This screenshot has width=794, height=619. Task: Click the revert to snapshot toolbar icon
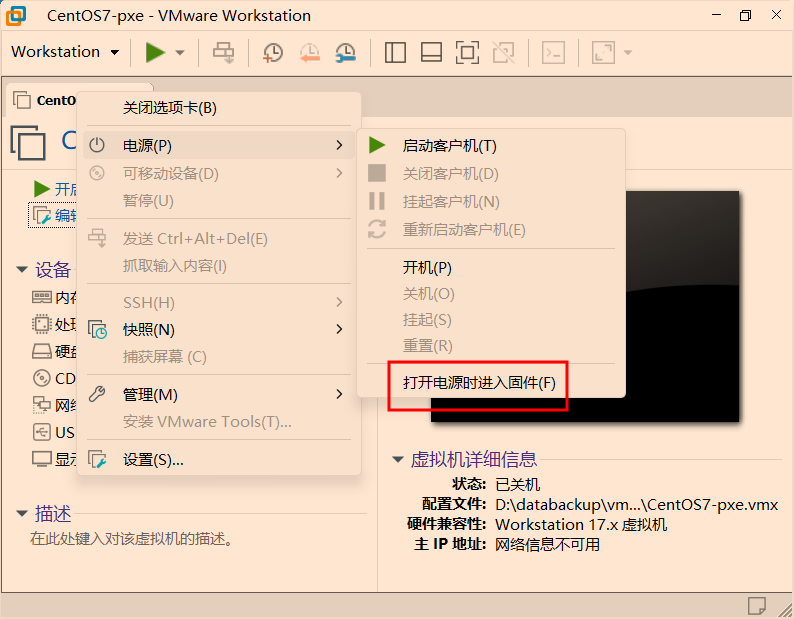(309, 53)
